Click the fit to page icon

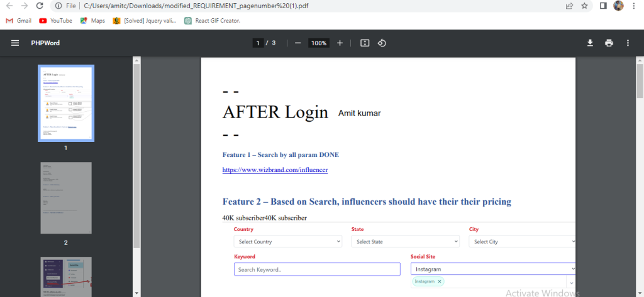click(365, 43)
